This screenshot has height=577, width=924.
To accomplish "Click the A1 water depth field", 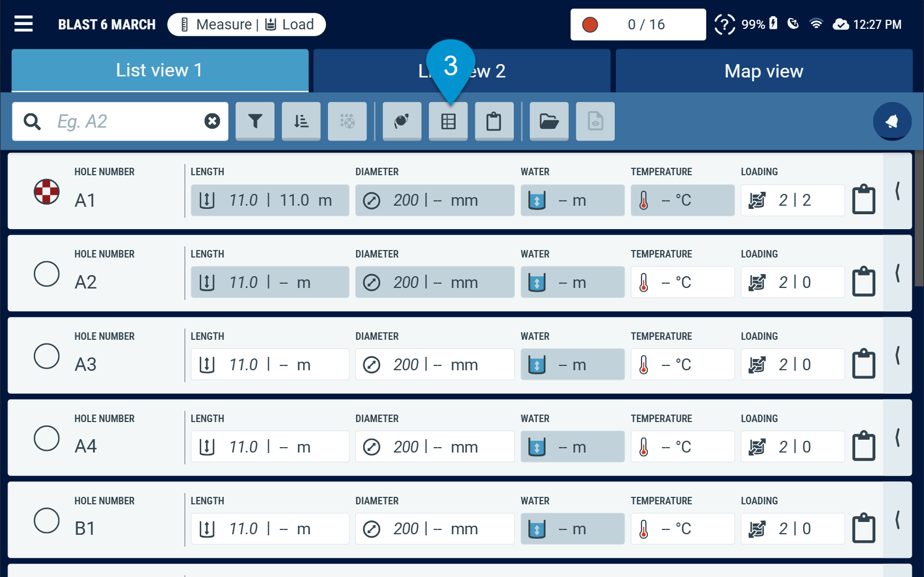I will click(x=573, y=200).
